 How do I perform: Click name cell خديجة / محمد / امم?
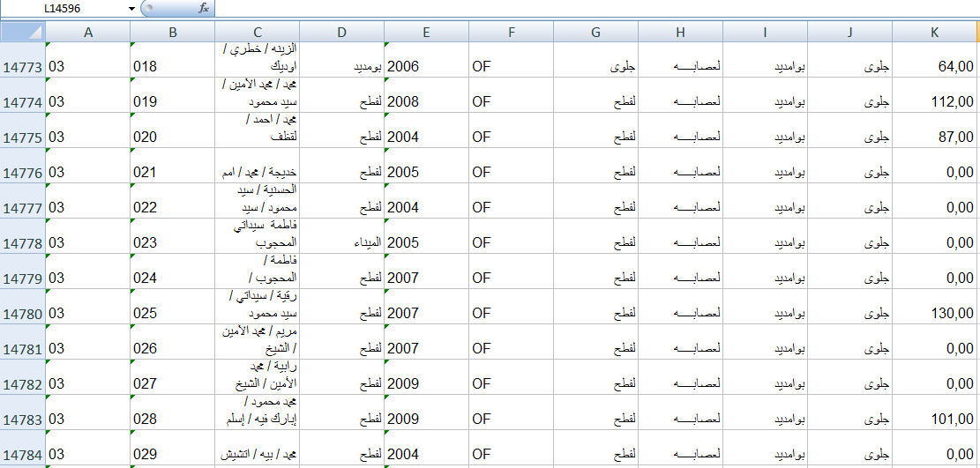click(258, 166)
